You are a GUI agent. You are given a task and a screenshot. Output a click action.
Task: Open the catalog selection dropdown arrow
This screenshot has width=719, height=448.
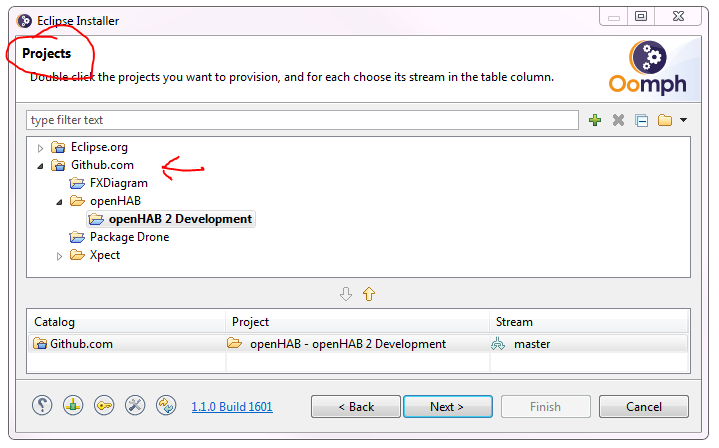(683, 120)
